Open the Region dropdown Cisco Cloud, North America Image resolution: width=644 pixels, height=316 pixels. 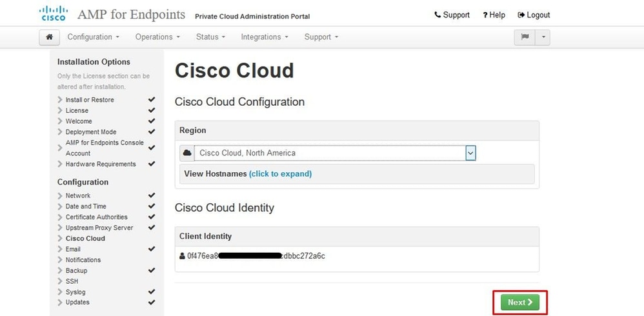tap(335, 153)
